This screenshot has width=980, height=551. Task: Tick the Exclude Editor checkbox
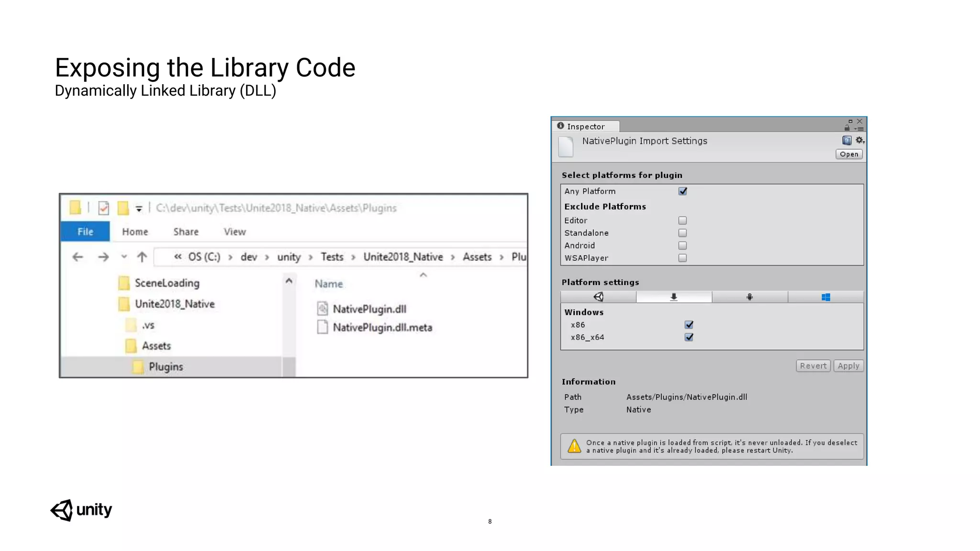[682, 220]
